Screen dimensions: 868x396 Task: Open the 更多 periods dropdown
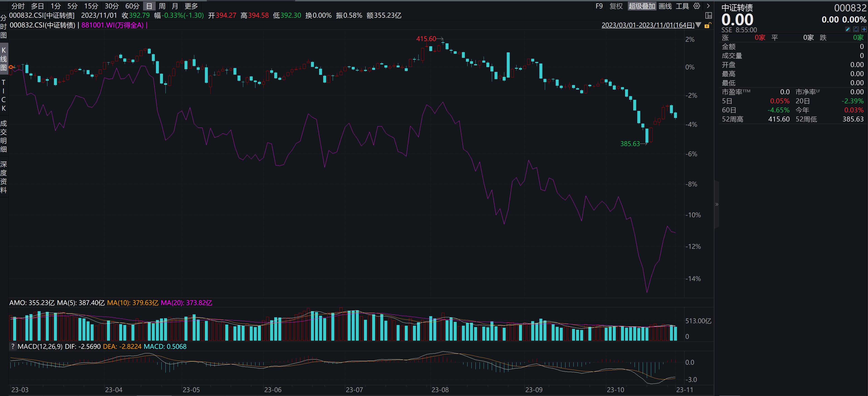tap(191, 6)
